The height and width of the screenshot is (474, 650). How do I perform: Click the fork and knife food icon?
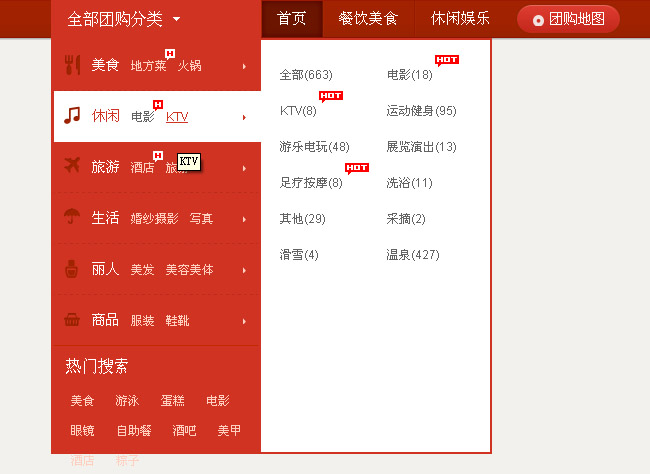click(72, 65)
